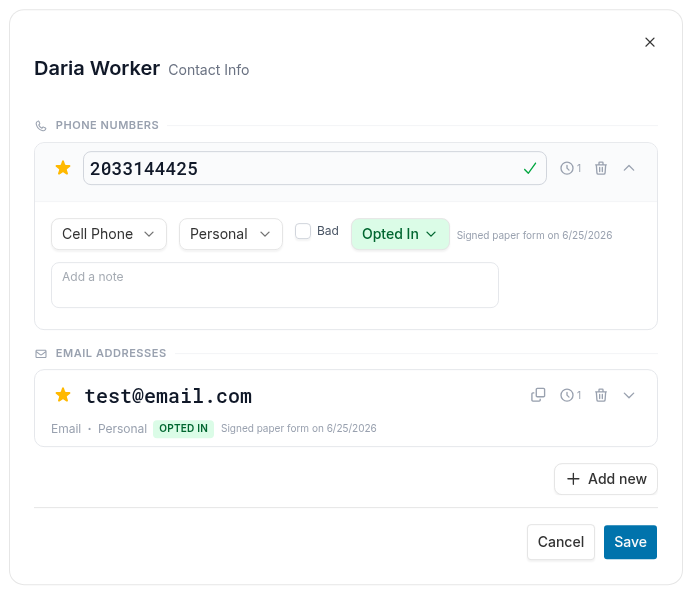
Task: Delete the email test@email.com
Action: (x=601, y=395)
